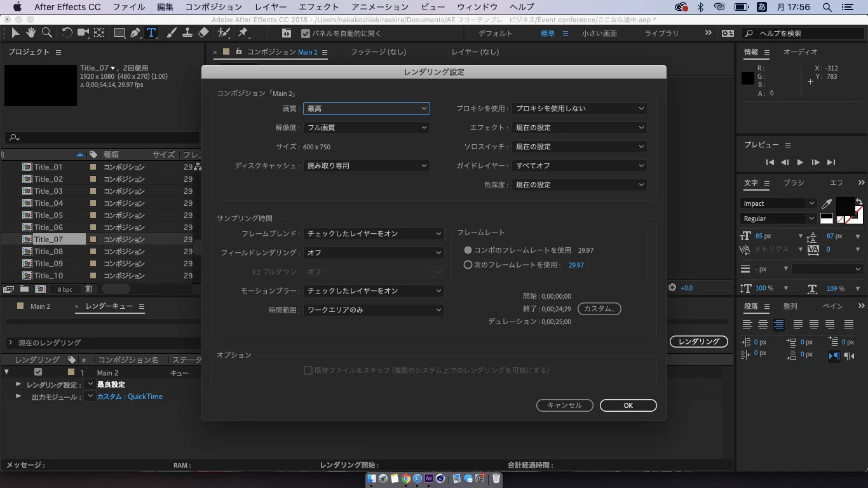The width and height of the screenshot is (868, 488).
Task: Create a new folder in Project panel
Action: [24, 289]
